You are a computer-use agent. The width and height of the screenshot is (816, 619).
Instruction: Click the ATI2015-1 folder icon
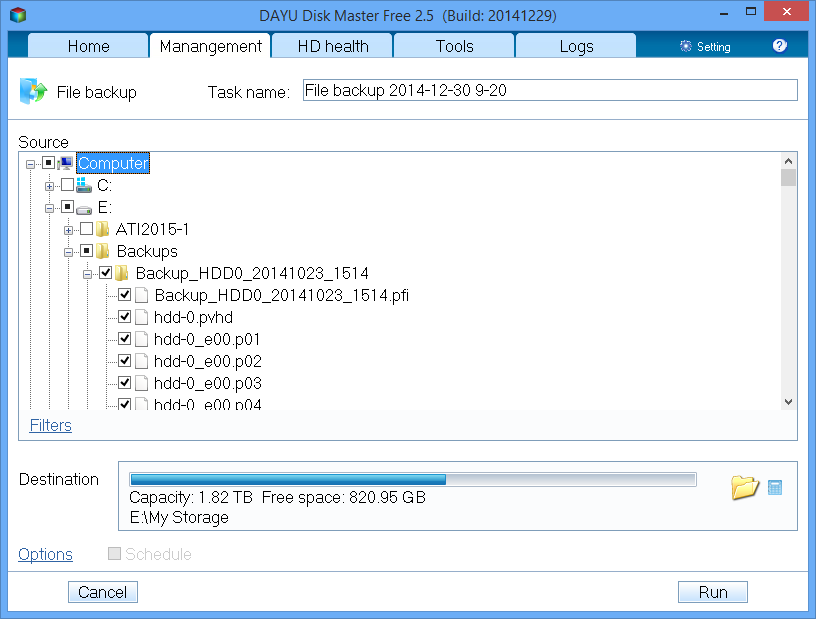[103, 229]
